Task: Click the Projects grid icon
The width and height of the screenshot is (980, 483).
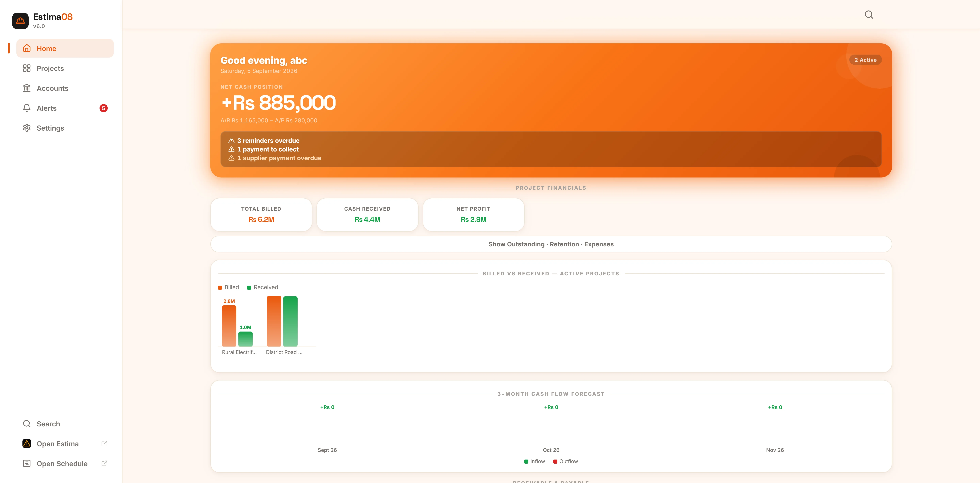Action: click(27, 68)
